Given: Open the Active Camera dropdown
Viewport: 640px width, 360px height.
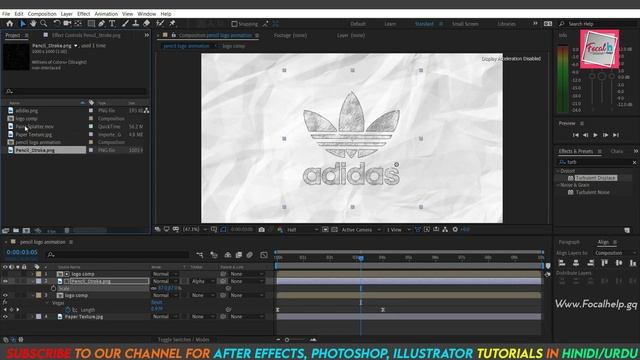Looking at the screenshot, I should click(x=361, y=230).
